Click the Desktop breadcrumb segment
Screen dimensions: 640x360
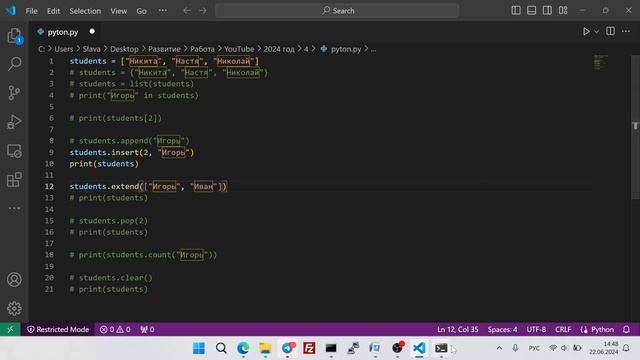click(x=124, y=49)
